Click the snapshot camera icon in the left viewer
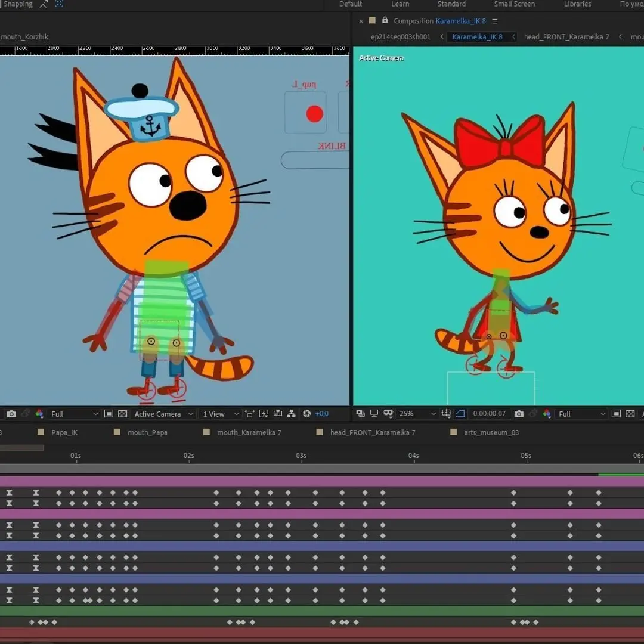 point(11,414)
